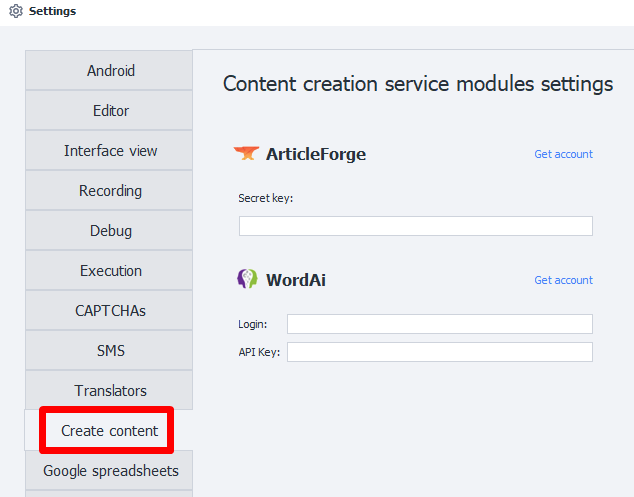Viewport: 634px width, 497px height.
Task: Open the Debug settings tab
Action: 110,231
